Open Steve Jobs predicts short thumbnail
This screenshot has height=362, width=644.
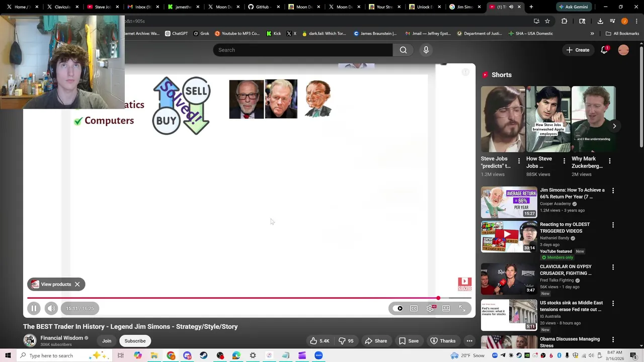[x=503, y=119]
